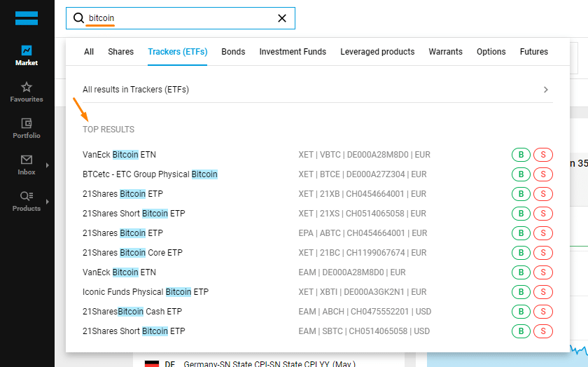Focus the bitcoin search field
588x367 pixels.
[x=181, y=18]
